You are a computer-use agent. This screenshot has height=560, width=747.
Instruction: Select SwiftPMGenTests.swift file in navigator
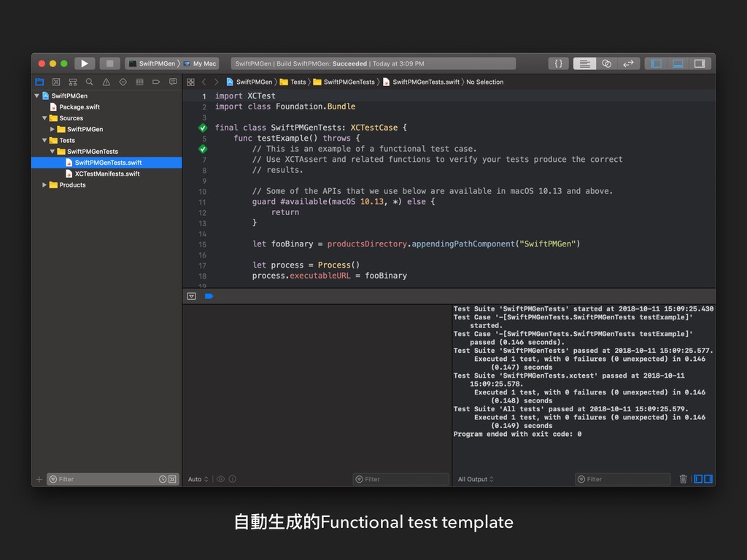tap(107, 163)
